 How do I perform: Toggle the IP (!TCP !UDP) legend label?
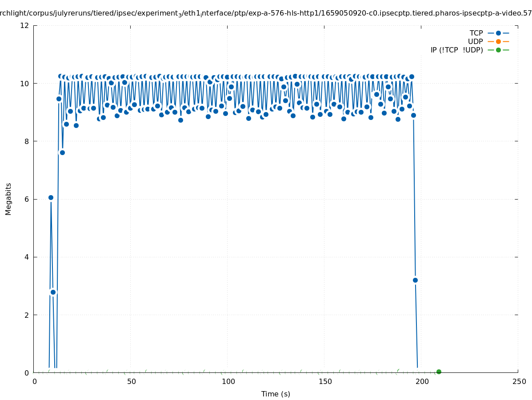click(x=456, y=50)
